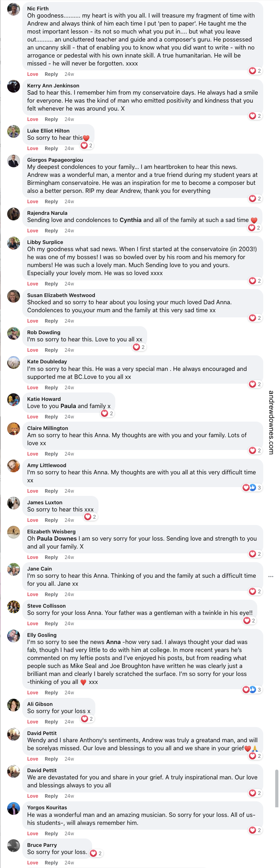
Task: Open Nic Firth's profile picture
Action: coord(14,9)
